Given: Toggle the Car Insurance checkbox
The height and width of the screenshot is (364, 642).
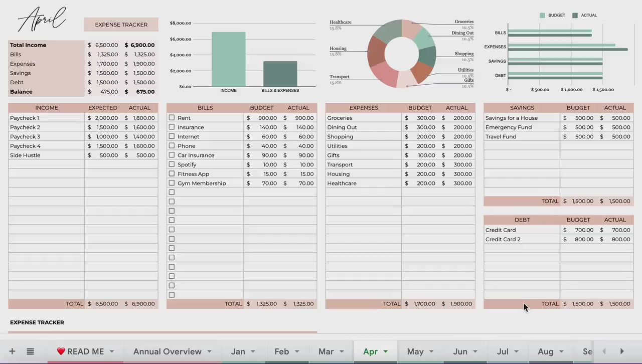Looking at the screenshot, I should pyautogui.click(x=172, y=155).
